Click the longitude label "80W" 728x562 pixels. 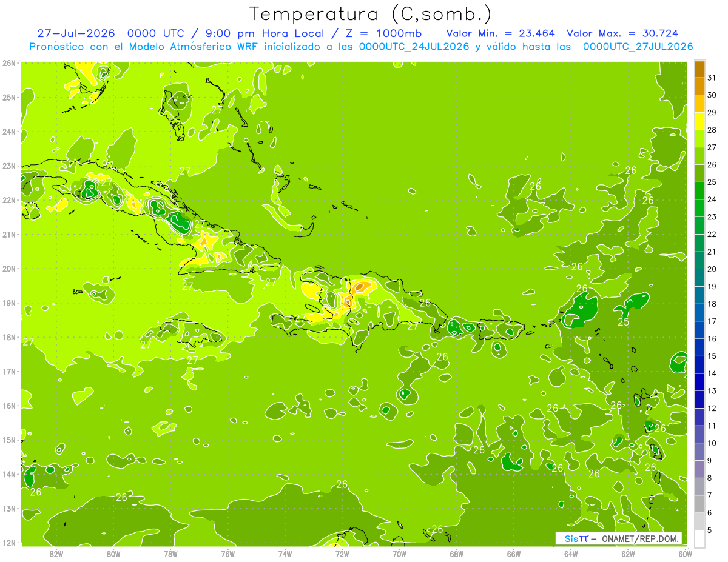[113, 554]
